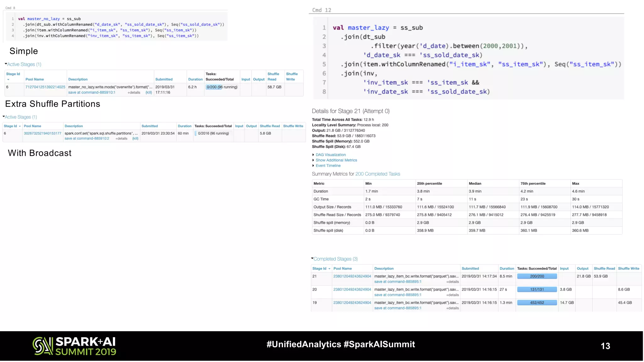Open save at command-885910:2 link
This screenshot has width=644, height=362.
coord(87,139)
